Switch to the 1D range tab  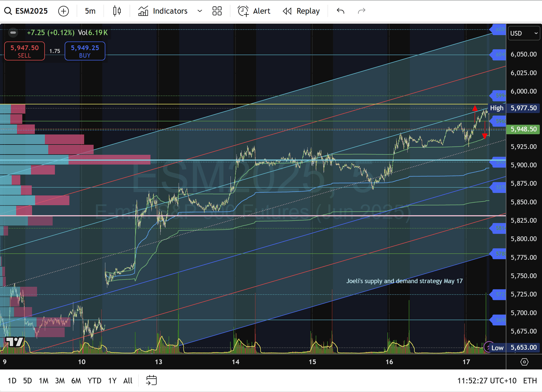(12, 381)
